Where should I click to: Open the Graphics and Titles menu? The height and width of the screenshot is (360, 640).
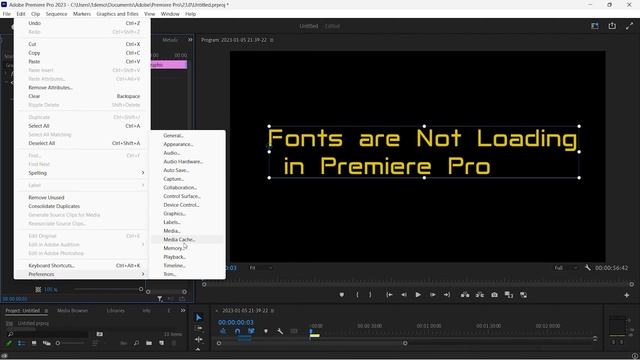pyautogui.click(x=117, y=14)
